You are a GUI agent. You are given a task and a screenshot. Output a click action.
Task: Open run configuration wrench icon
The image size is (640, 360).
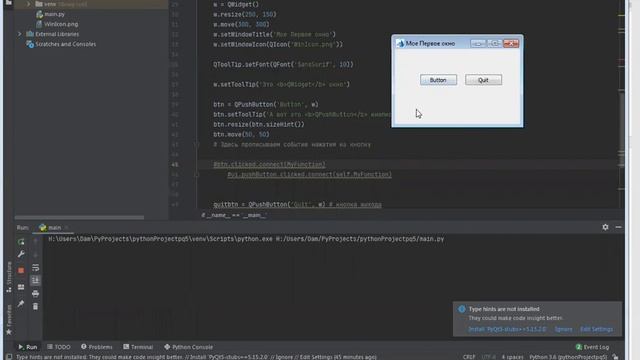[x=21, y=254]
